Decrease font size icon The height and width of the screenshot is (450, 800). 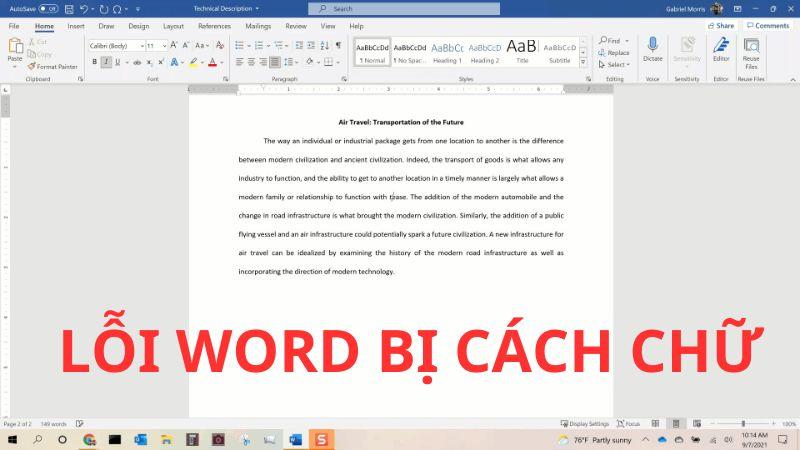coord(186,45)
